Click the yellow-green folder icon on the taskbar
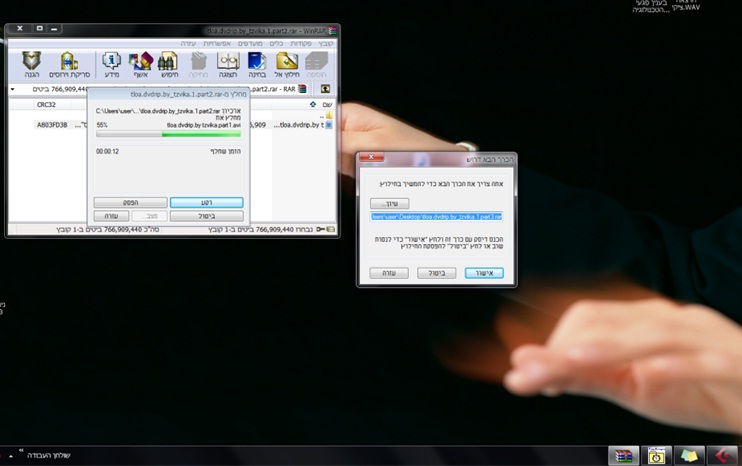The height and width of the screenshot is (466, 742). click(x=689, y=456)
